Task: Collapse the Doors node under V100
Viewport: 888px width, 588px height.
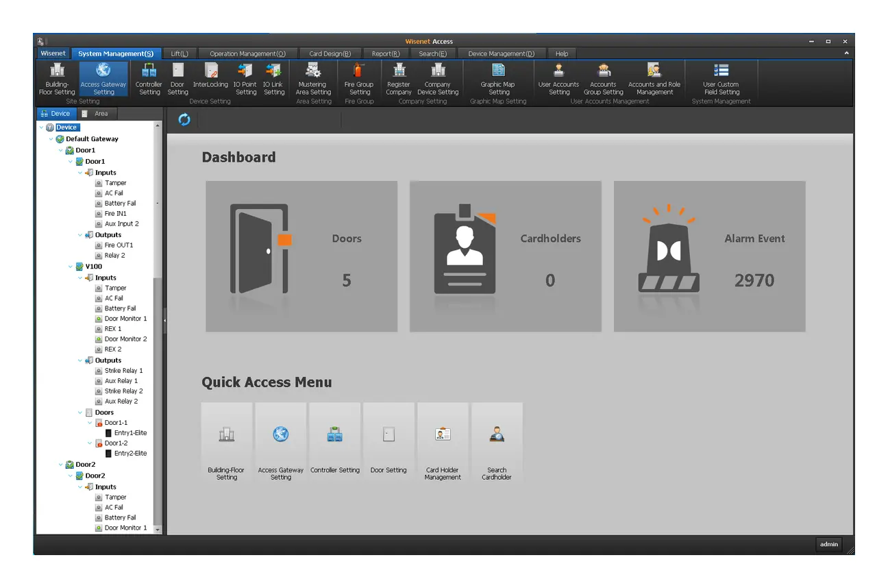Action: pyautogui.click(x=80, y=413)
